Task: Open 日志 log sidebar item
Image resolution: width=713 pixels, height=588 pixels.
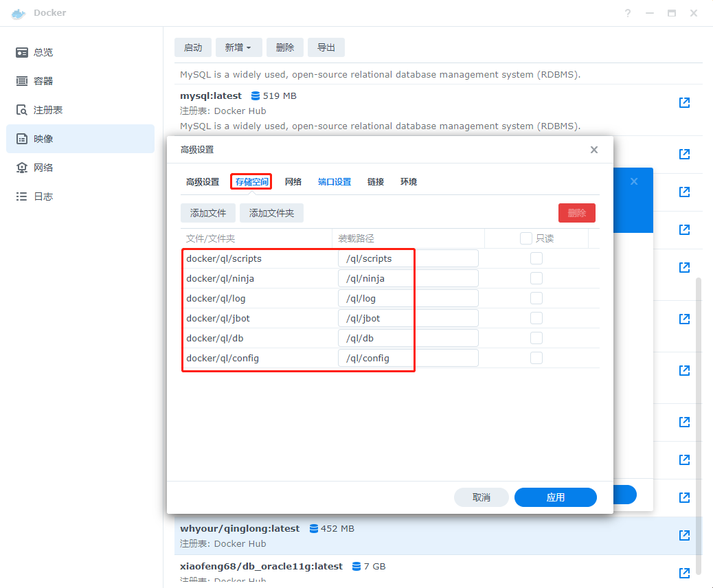Action: point(43,196)
